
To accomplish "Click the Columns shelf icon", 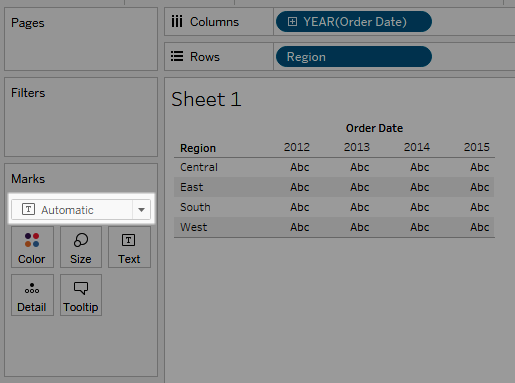I will point(177,22).
